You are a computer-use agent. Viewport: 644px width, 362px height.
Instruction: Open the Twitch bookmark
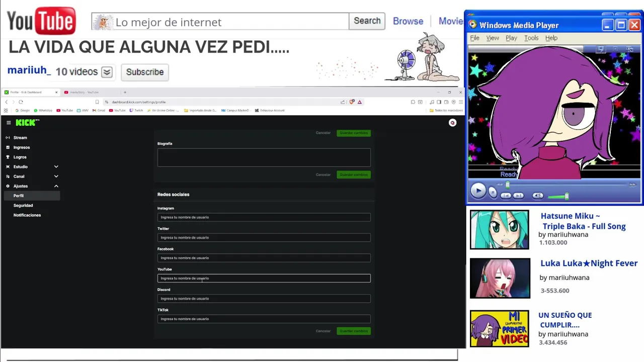(x=136, y=111)
